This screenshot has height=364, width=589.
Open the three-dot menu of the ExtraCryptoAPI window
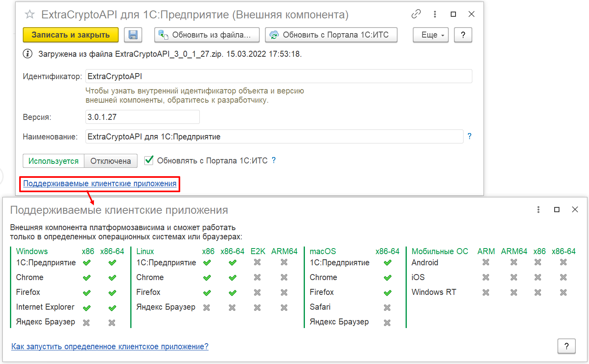coord(435,14)
